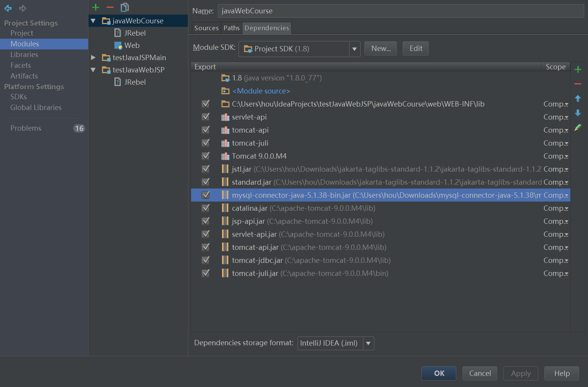
Task: Toggle the Export checkbox for tomcat-jdbc.jar
Action: (x=206, y=260)
